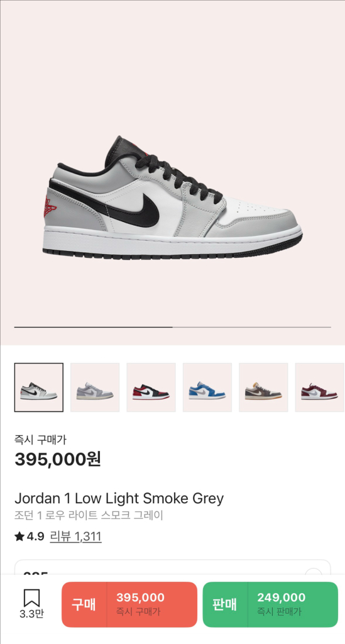Image resolution: width=345 pixels, height=644 pixels.
Task: Select the grey suede colorway thumbnail
Action: pyautogui.click(x=95, y=387)
